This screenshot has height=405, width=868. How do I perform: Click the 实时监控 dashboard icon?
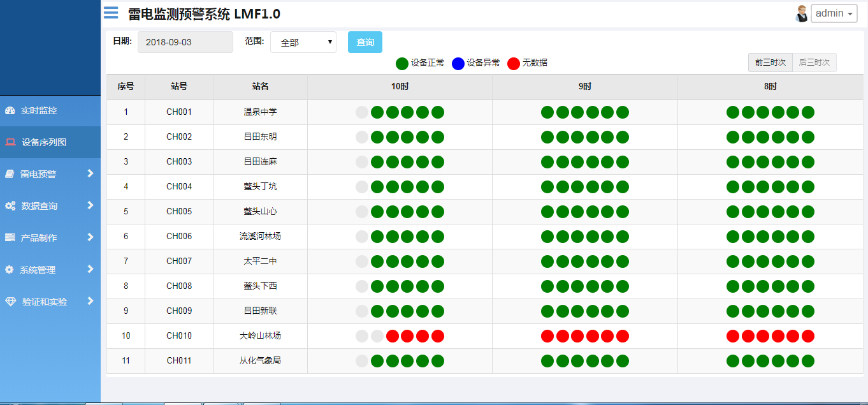[10, 110]
